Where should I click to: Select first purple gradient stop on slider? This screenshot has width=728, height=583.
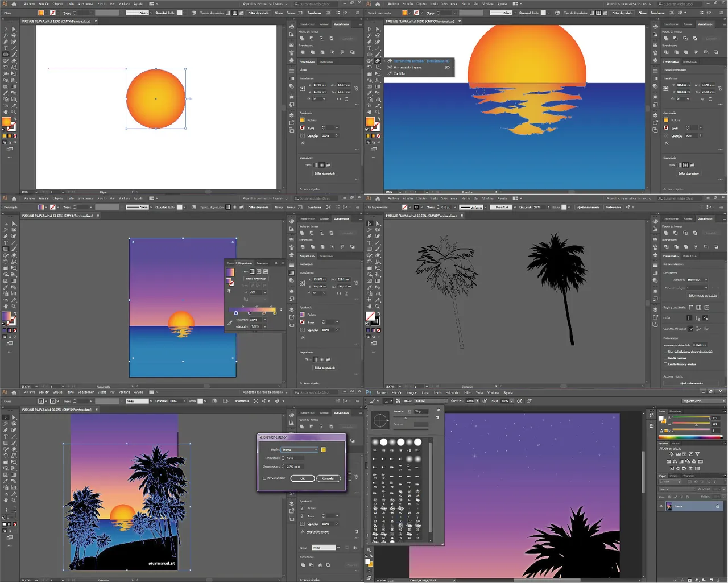coord(236,313)
